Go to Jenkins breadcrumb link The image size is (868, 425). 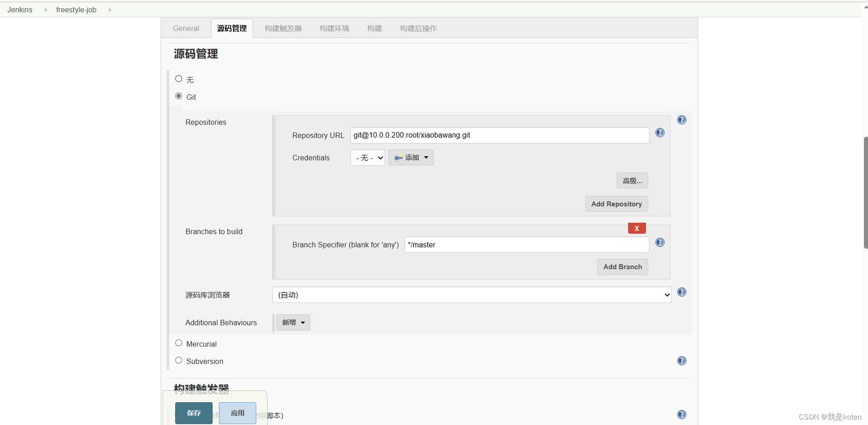(x=20, y=10)
